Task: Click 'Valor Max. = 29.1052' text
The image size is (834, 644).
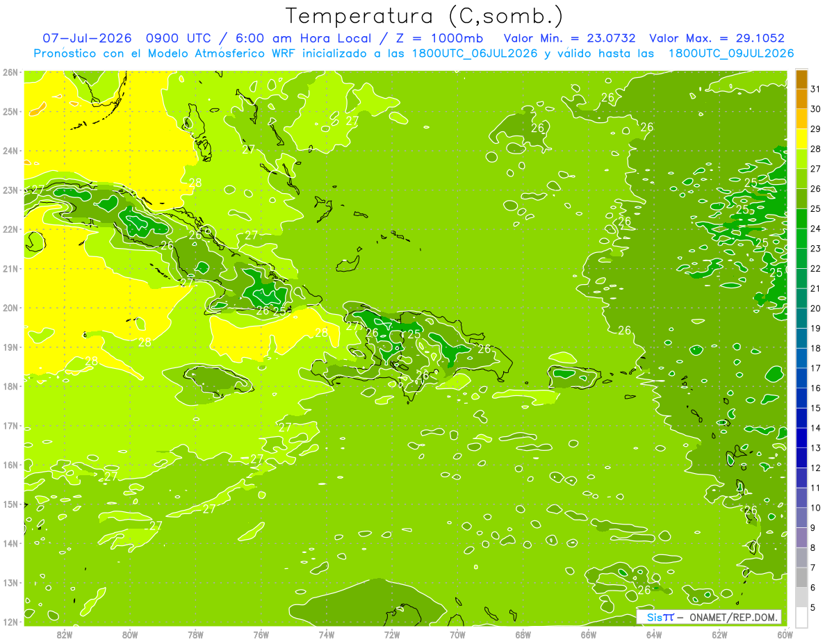Action: [x=717, y=38]
